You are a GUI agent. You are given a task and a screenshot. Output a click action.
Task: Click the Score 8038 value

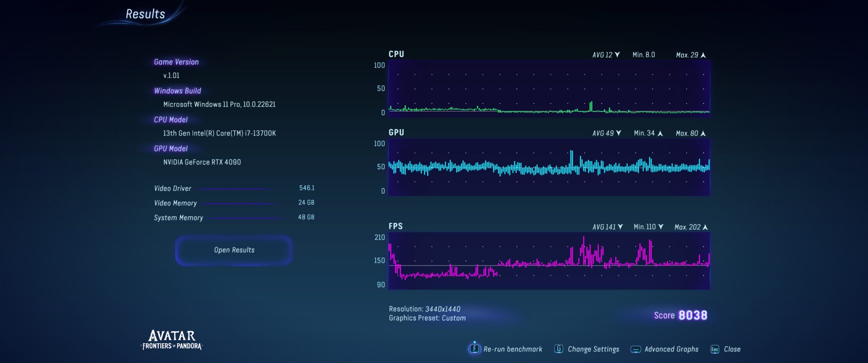click(693, 315)
